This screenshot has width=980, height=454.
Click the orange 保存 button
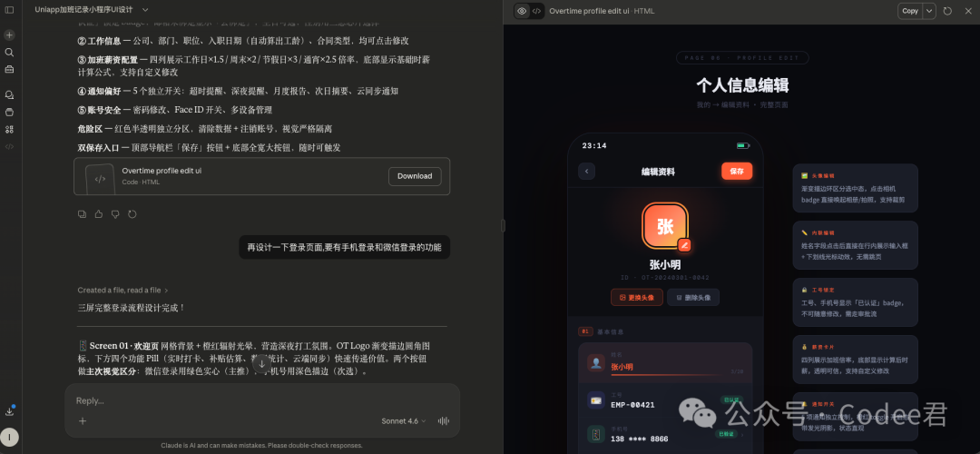(x=737, y=172)
